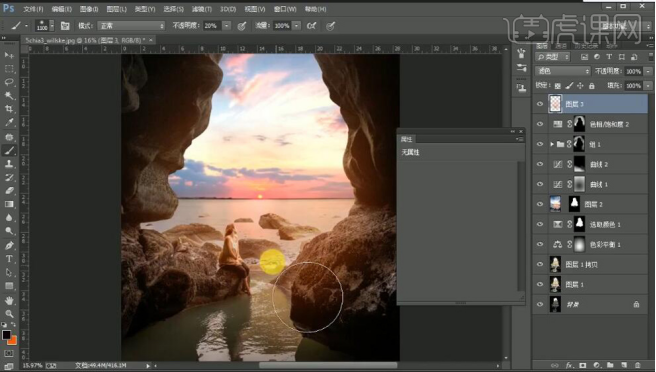
Task: Open the 编辑(E) menu
Action: coord(62,9)
